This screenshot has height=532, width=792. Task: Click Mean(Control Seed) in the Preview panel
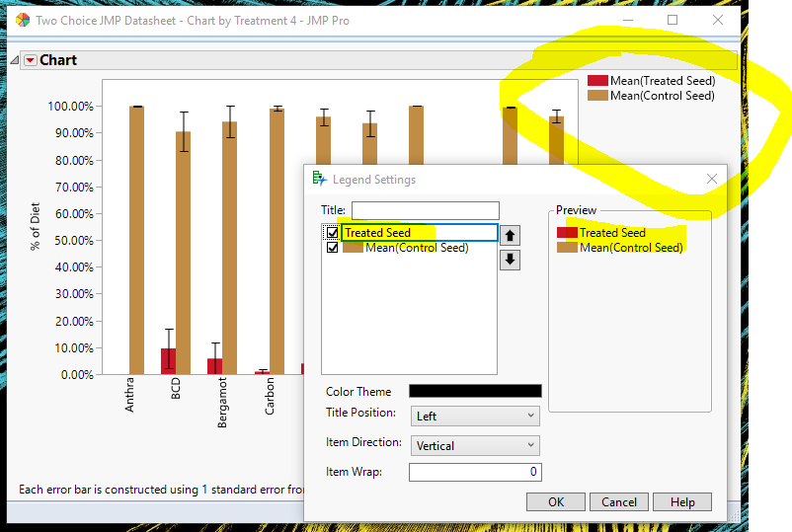(631, 248)
